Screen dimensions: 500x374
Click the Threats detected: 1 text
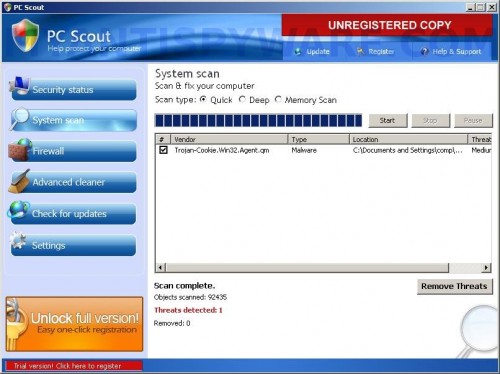tap(188, 310)
